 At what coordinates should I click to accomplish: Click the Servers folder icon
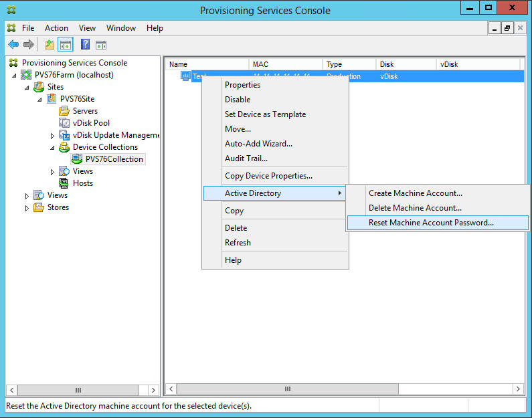pyautogui.click(x=64, y=111)
